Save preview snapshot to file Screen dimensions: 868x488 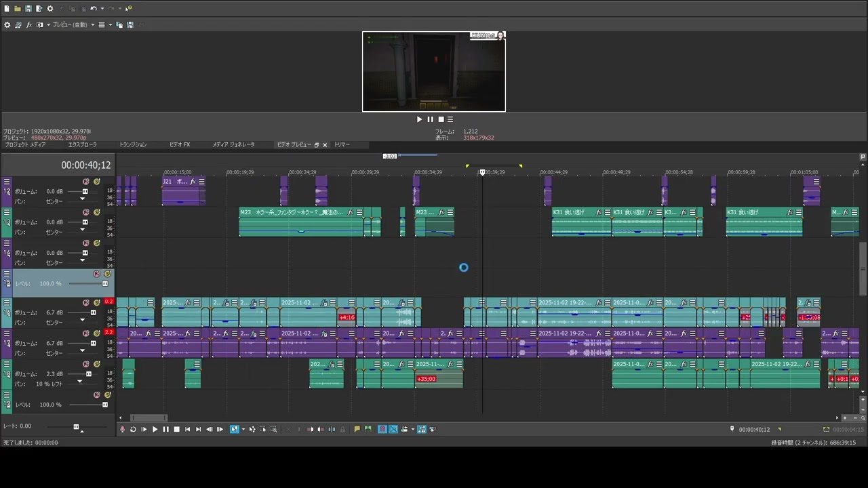(x=130, y=25)
